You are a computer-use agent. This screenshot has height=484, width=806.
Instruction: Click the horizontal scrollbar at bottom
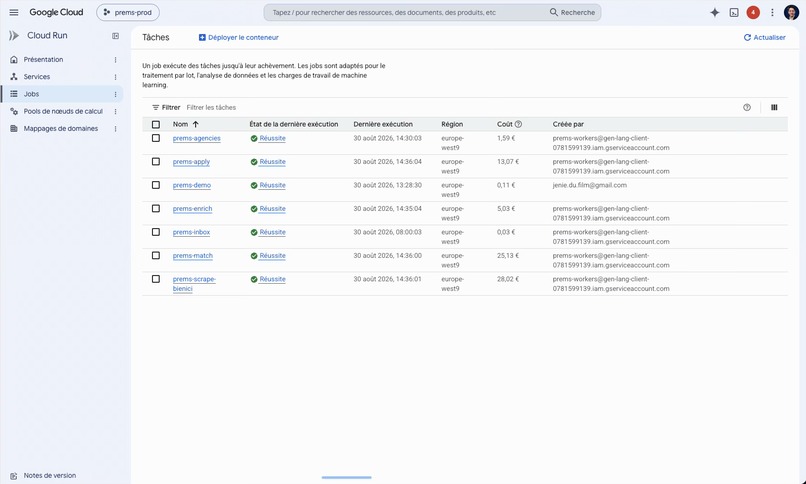(346, 477)
